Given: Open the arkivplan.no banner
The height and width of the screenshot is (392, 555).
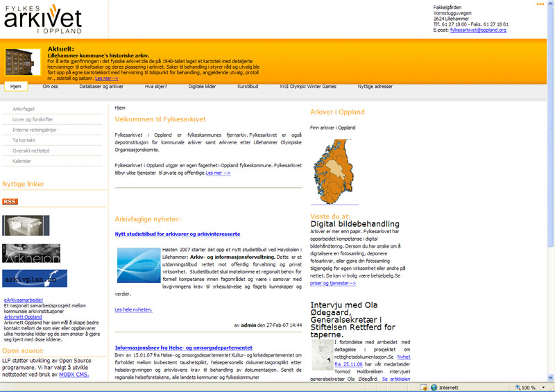Looking at the screenshot, I should [x=35, y=279].
